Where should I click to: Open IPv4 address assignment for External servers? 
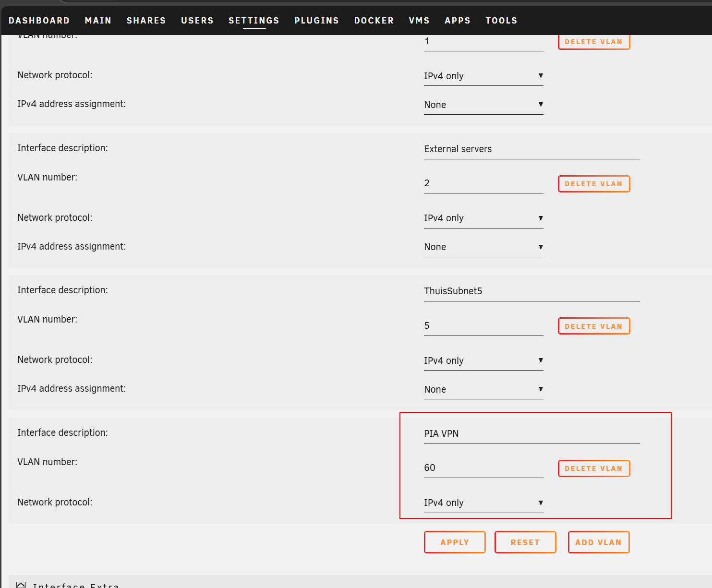pos(483,247)
